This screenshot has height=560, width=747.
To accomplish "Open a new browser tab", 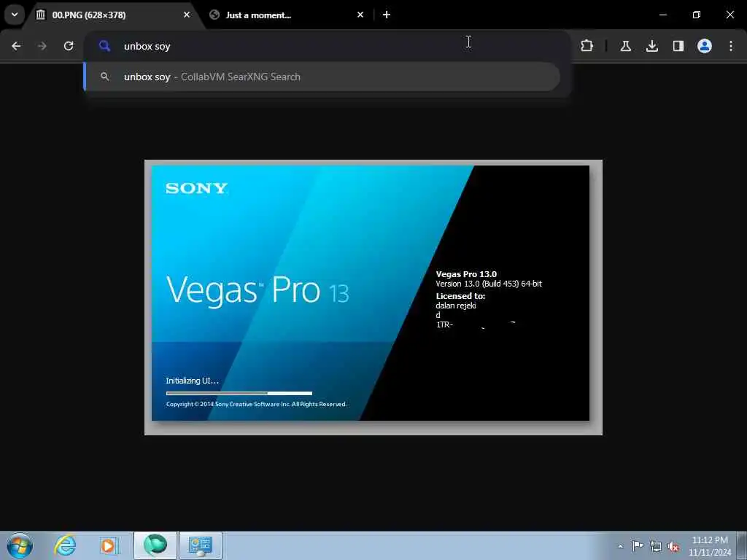I will click(x=387, y=15).
